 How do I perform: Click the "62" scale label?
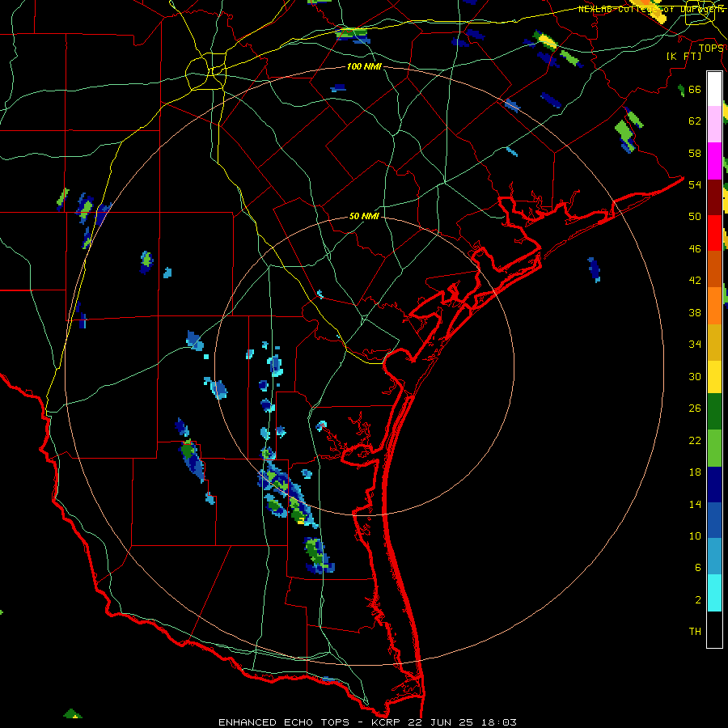coord(695,121)
